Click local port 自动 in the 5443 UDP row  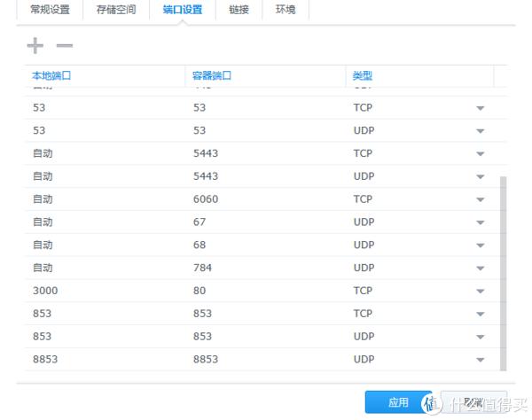coord(43,176)
